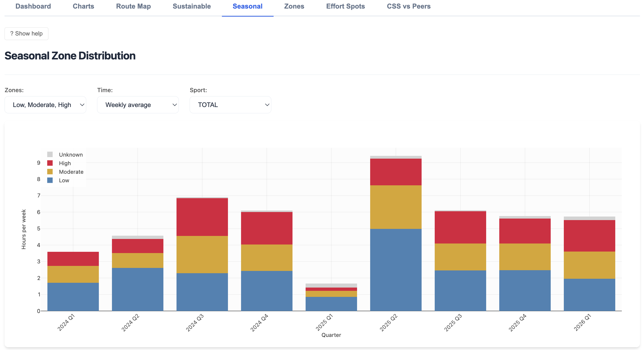Switch to the Dashboard tab
The image size is (644, 350).
[x=33, y=6]
